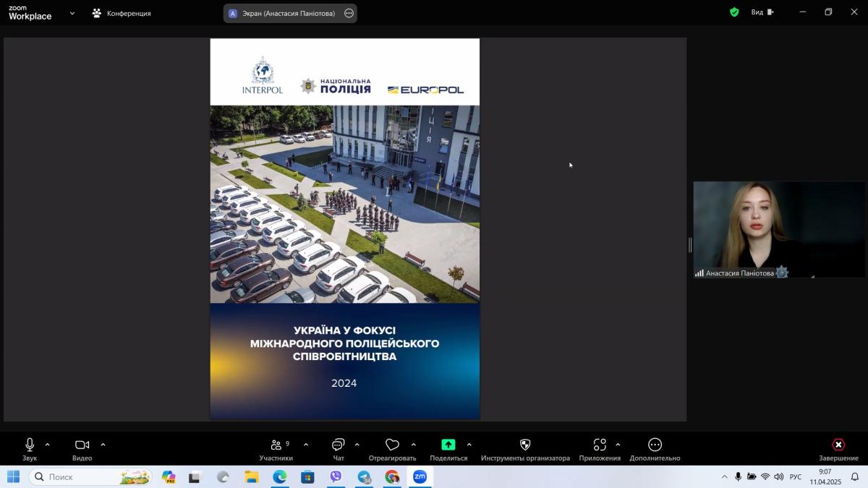Open the Вид view menu
Screen dimensions: 868x488
[x=762, y=12]
